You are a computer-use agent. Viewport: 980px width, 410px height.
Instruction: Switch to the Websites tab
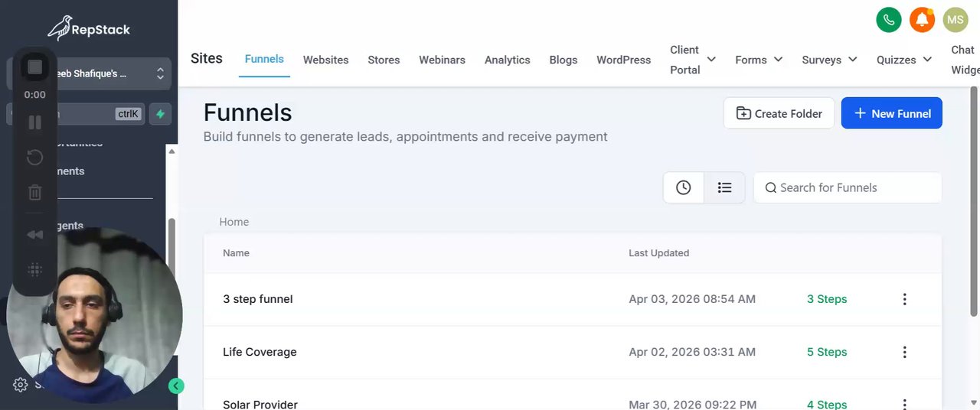325,60
